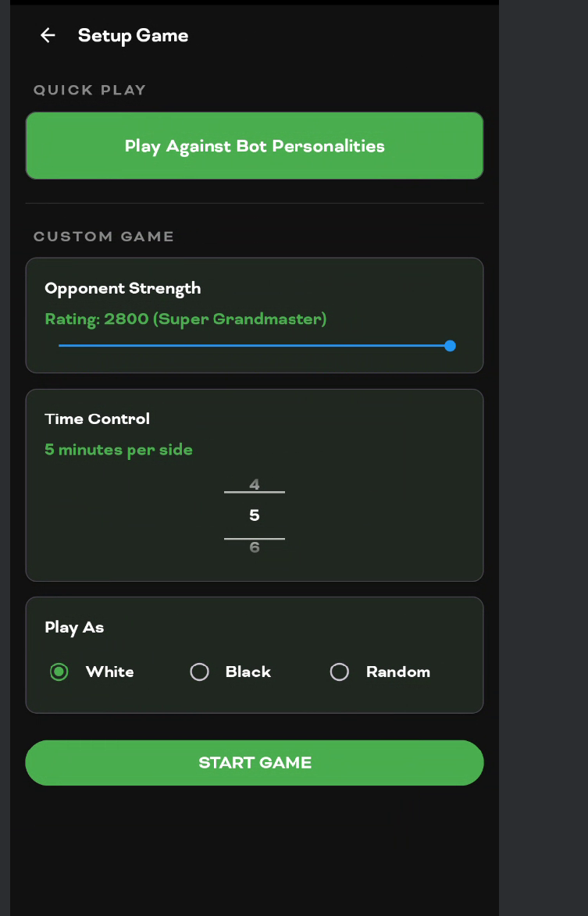This screenshot has height=916, width=588.
Task: Click the Rating: 2800 Super Grandmaster text
Action: (x=185, y=319)
